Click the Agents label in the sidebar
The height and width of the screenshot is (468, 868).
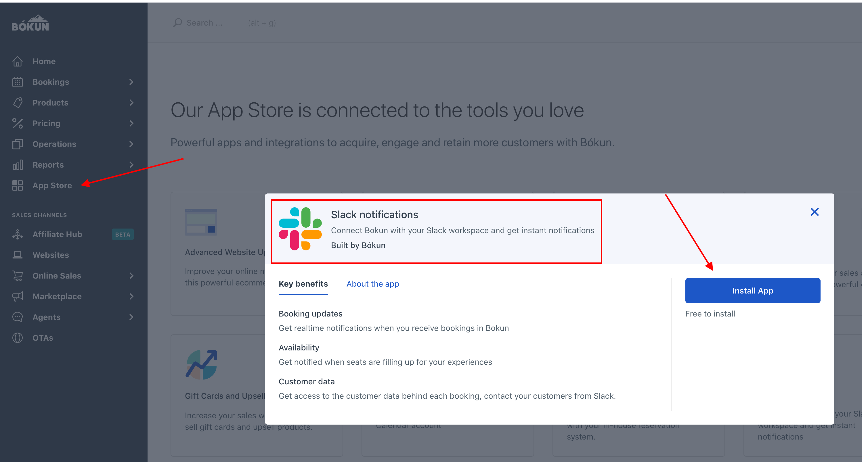point(47,319)
